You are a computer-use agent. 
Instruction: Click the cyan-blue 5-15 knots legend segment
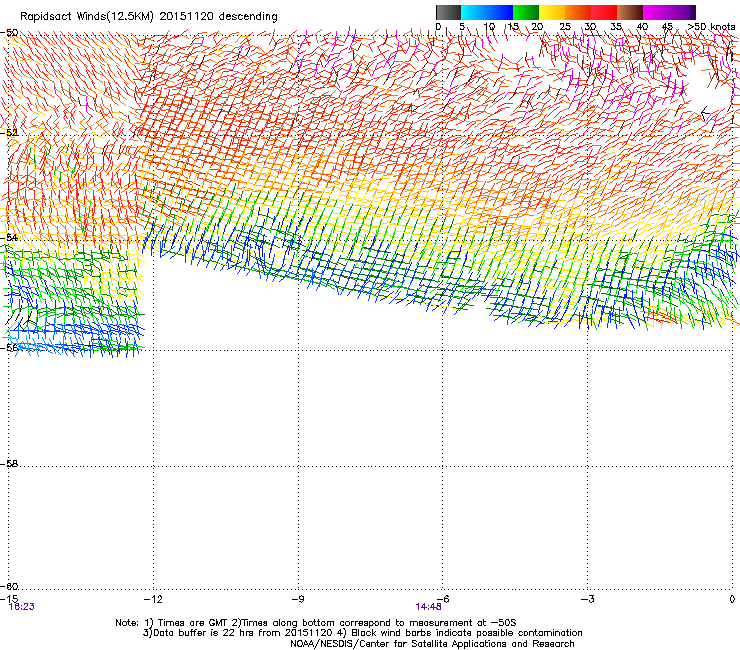click(x=487, y=12)
